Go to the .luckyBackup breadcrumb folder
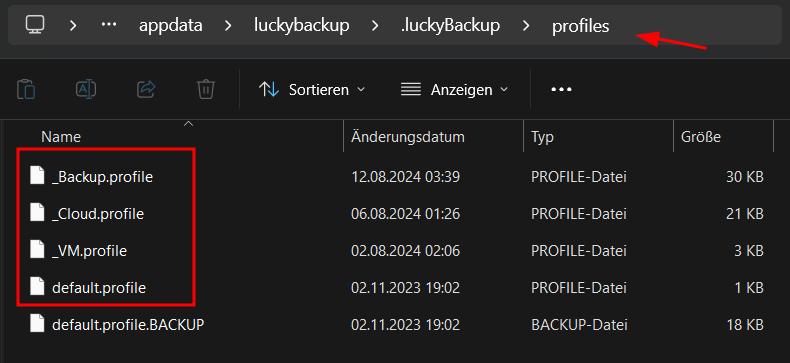 pos(450,25)
